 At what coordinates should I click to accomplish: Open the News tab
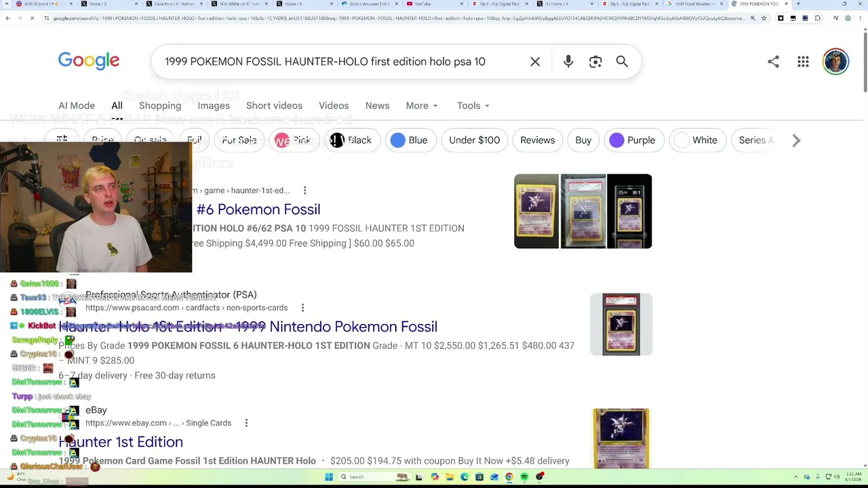(377, 106)
